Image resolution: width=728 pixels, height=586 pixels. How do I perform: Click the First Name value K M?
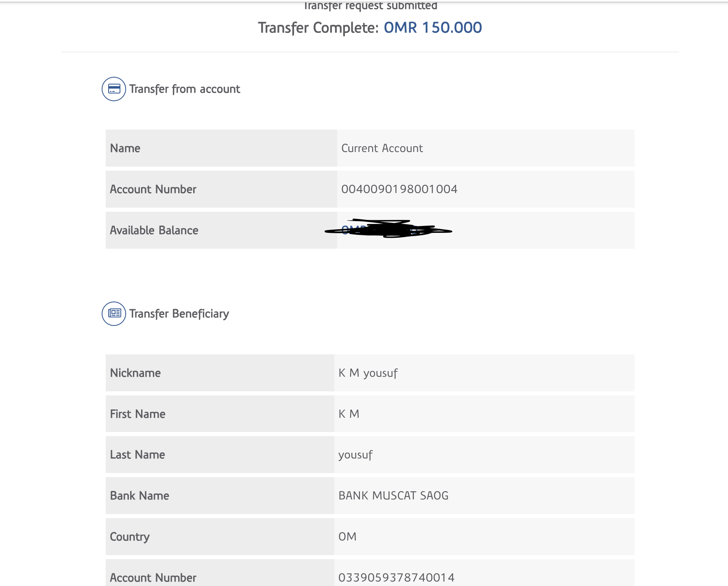(349, 414)
